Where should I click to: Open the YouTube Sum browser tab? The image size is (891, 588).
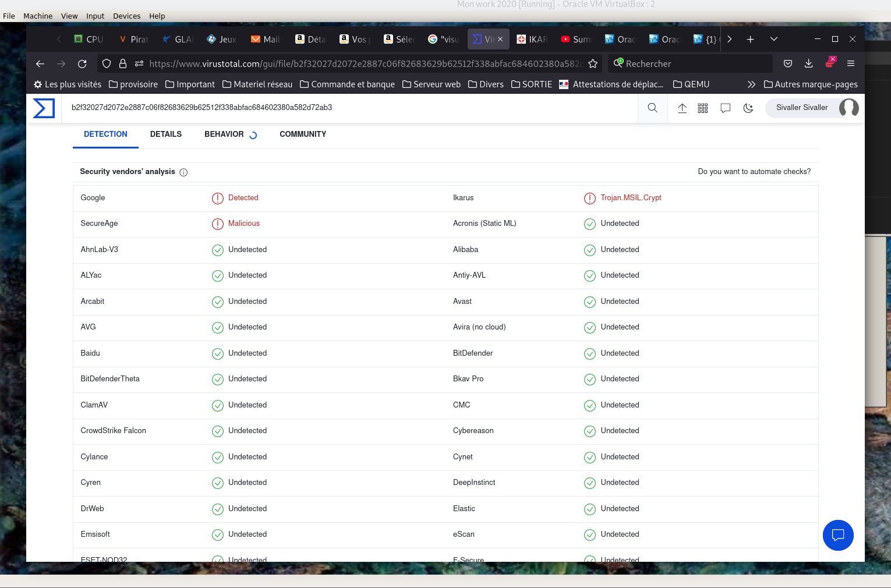point(576,39)
